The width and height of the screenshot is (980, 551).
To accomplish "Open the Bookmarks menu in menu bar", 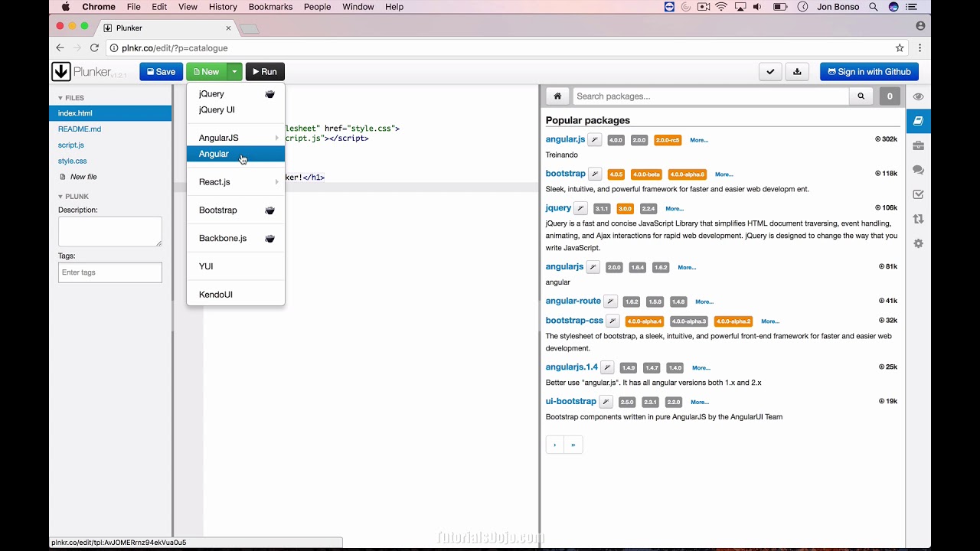I will point(270,7).
